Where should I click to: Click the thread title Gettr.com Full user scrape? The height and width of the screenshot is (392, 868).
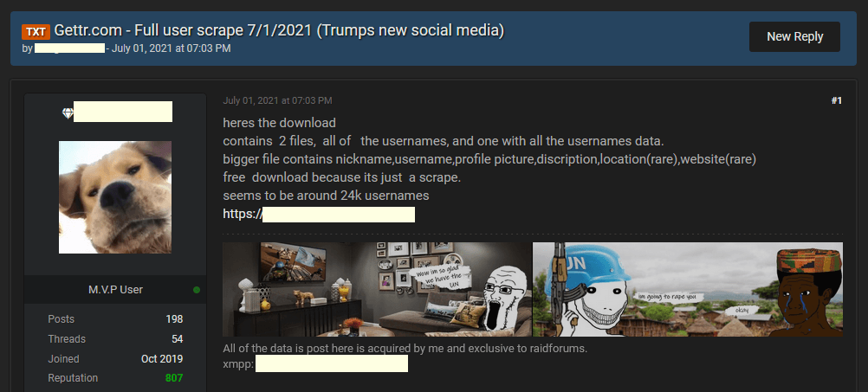click(279, 31)
